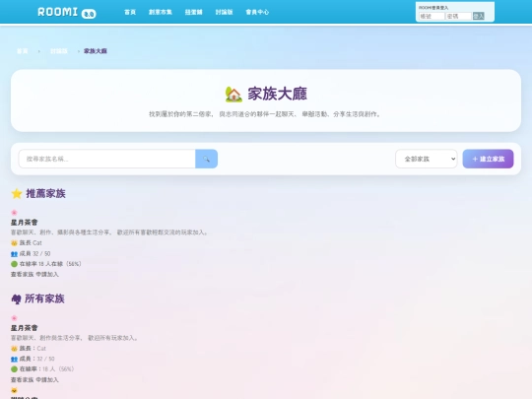Click 查看家族 link under 所有家族
The height and width of the screenshot is (399, 532).
click(x=22, y=379)
